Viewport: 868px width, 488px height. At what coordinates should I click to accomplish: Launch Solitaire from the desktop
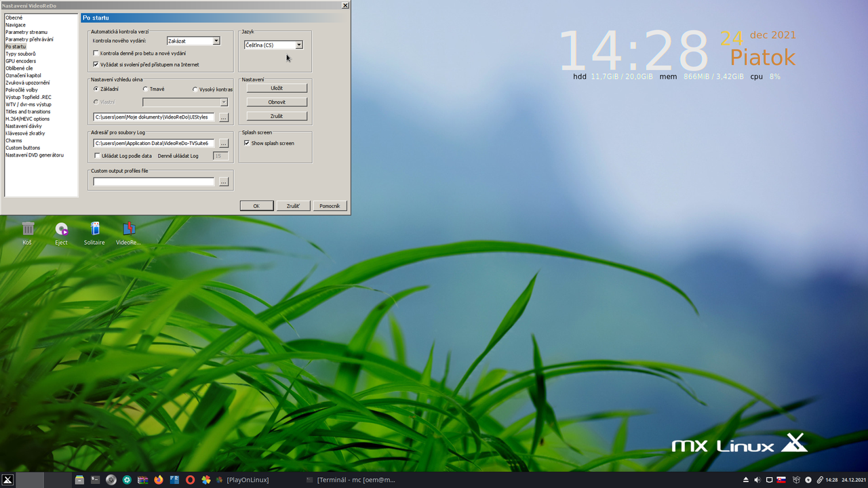[x=94, y=232]
